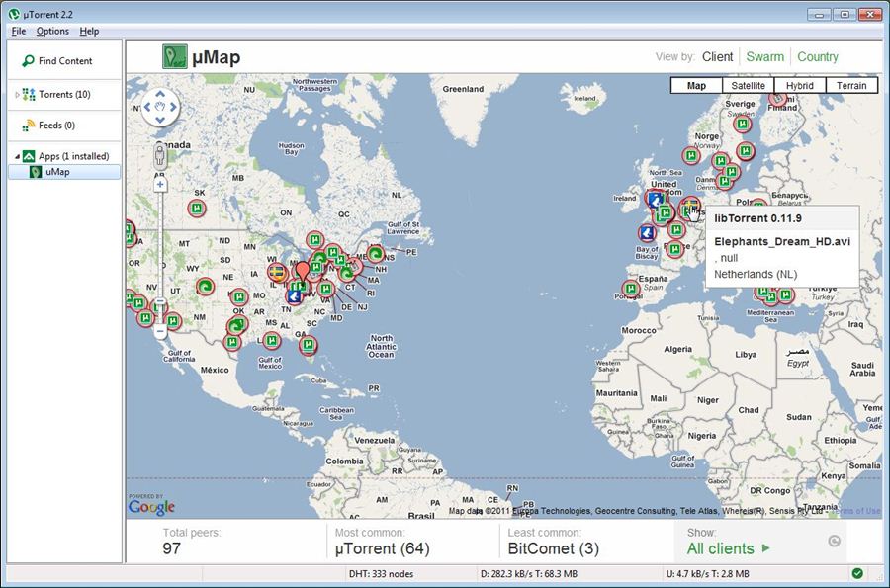View the map by Swarm
Image resolution: width=890 pixels, height=588 pixels.
764,56
